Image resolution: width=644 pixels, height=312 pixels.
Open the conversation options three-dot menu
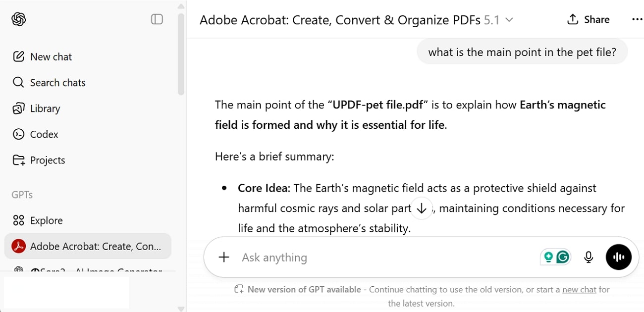coord(637,19)
